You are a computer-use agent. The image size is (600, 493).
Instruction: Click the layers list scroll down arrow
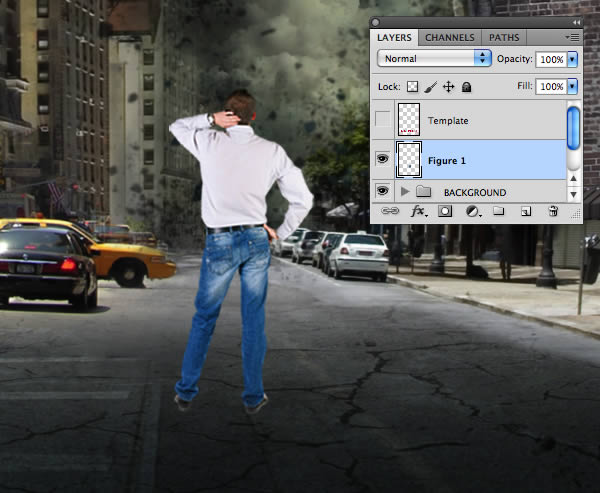(x=573, y=194)
